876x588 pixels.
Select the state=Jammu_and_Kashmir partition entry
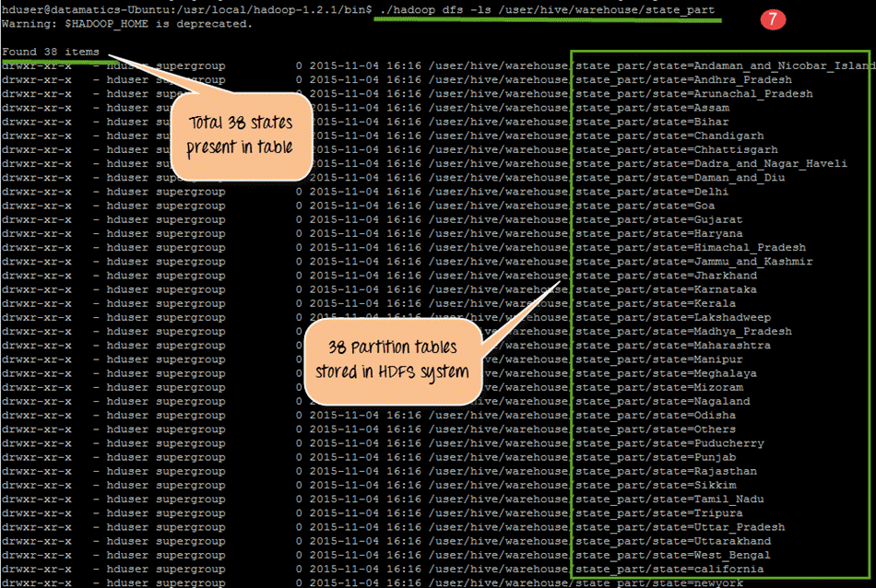tap(693, 262)
